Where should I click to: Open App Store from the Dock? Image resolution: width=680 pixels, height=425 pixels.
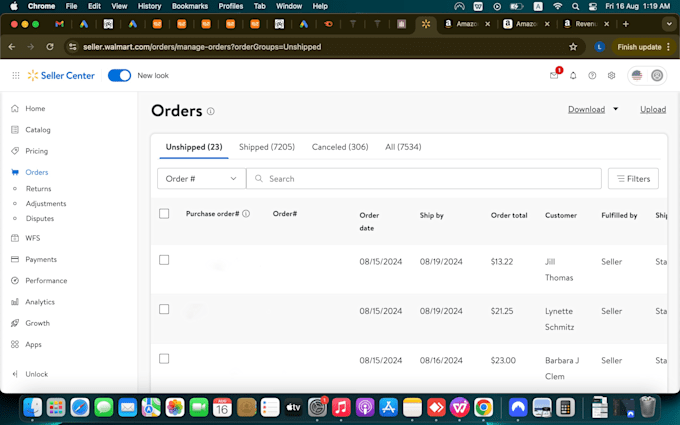click(x=389, y=408)
